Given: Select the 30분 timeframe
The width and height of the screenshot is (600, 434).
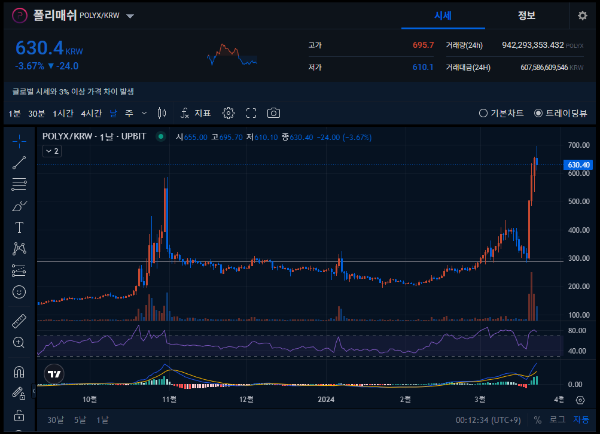Looking at the screenshot, I should (x=37, y=113).
